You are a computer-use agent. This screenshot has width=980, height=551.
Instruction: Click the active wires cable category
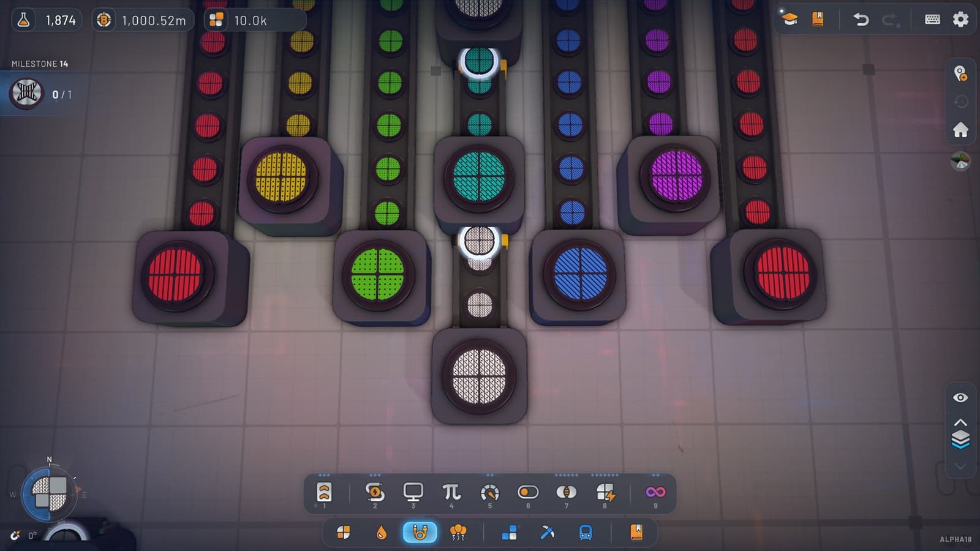[x=420, y=532]
